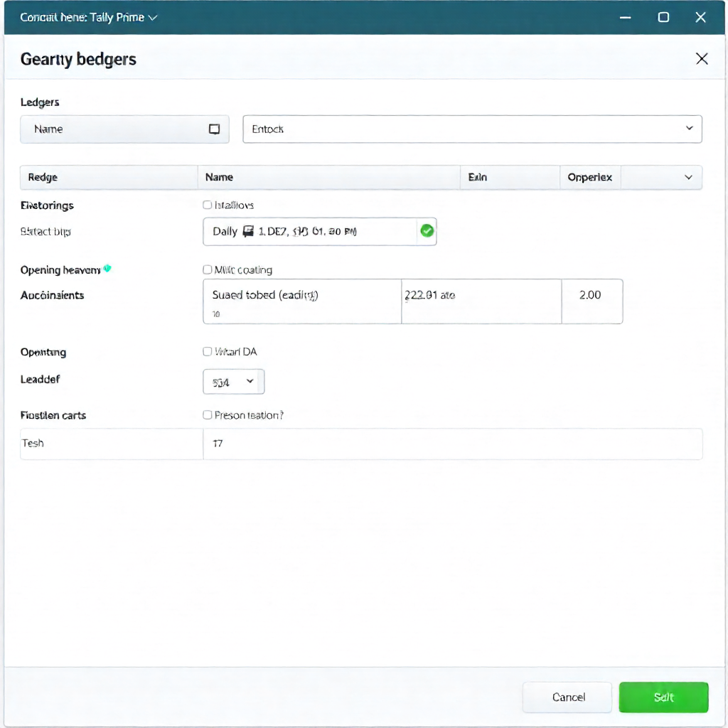Screen dimensions: 728x728
Task: Enable the Mlilt coating checkbox
Action: pos(208,270)
